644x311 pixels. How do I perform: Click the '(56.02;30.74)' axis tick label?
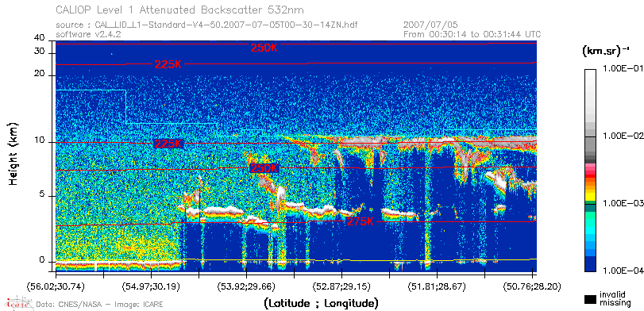[x=56, y=286]
